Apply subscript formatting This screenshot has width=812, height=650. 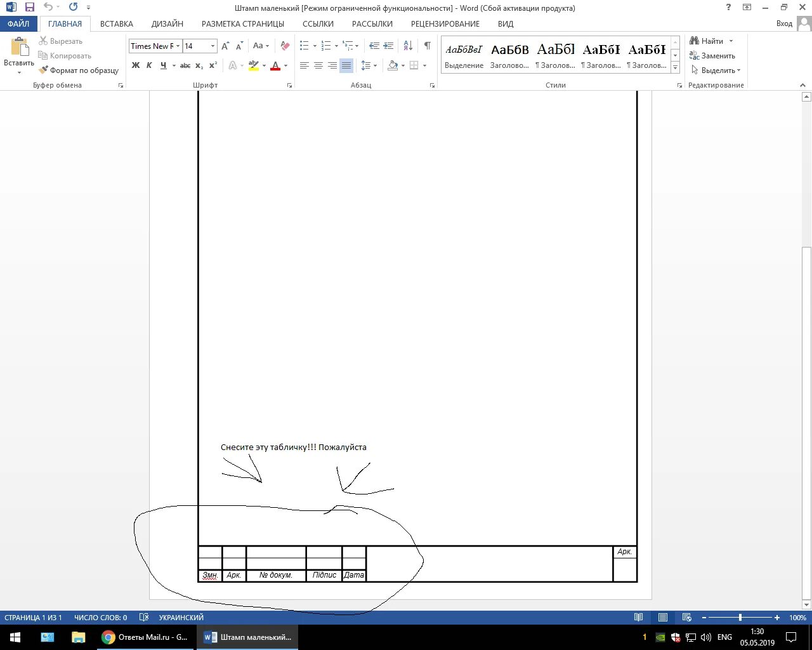[x=199, y=65]
